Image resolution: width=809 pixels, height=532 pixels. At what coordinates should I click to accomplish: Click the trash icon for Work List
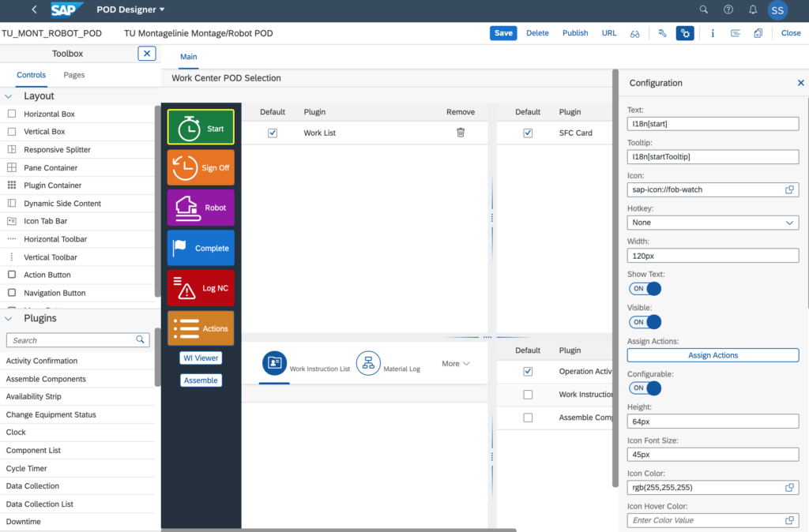(x=461, y=133)
